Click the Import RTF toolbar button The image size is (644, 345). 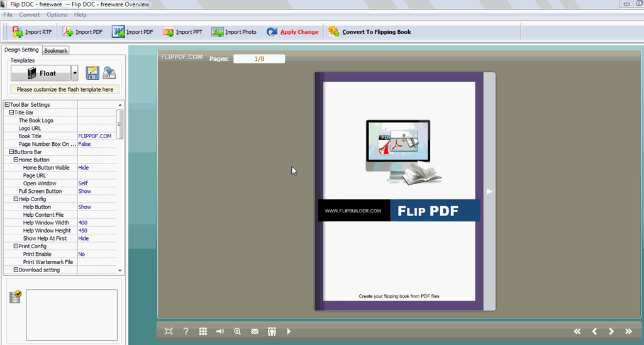[x=32, y=32]
